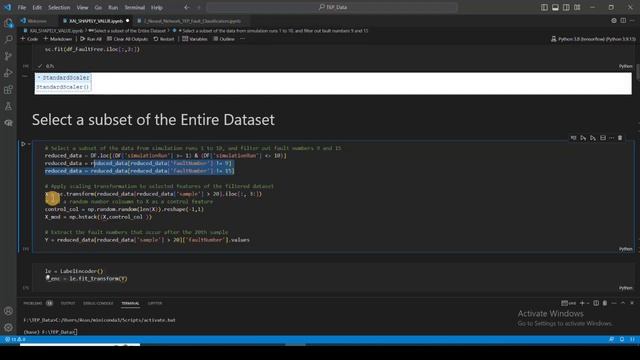Viewport: 640px width, 360px height.
Task: Open the Extensions view
Action: click(x=8, y=89)
